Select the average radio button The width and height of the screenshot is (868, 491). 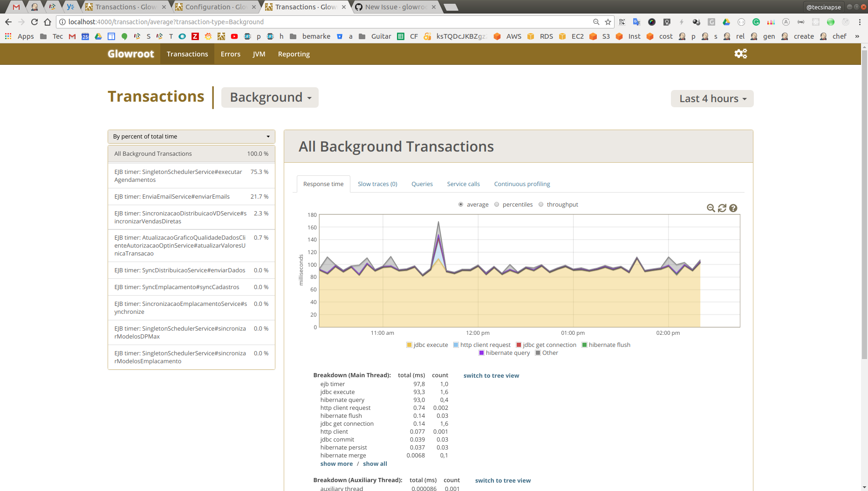[x=461, y=204]
